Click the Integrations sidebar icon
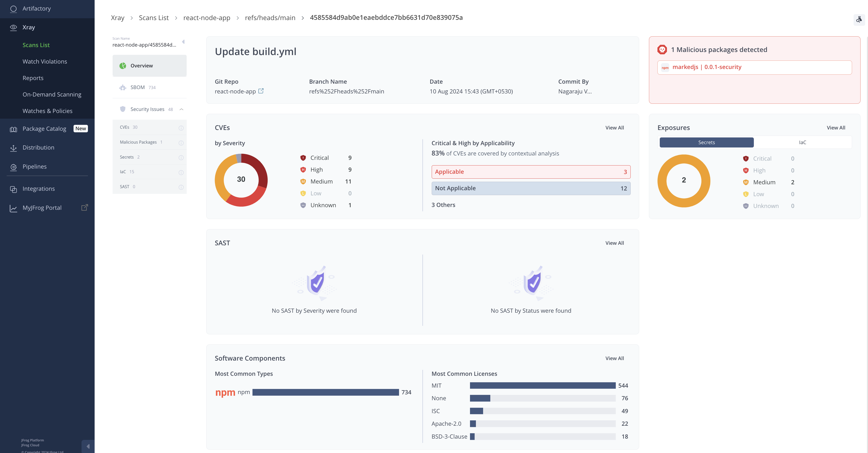The image size is (868, 453). pos(13,189)
